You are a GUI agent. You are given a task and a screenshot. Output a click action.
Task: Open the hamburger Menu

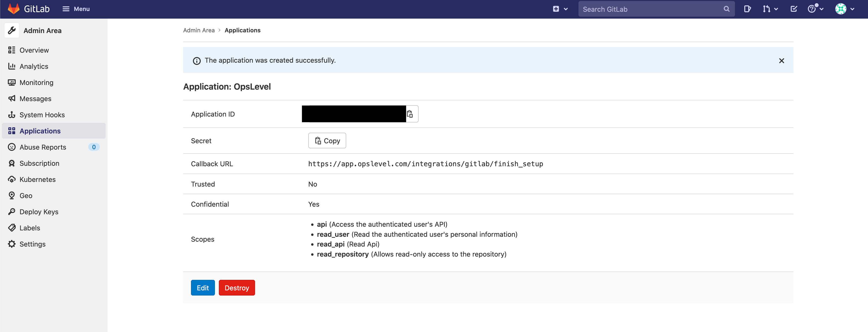76,9
